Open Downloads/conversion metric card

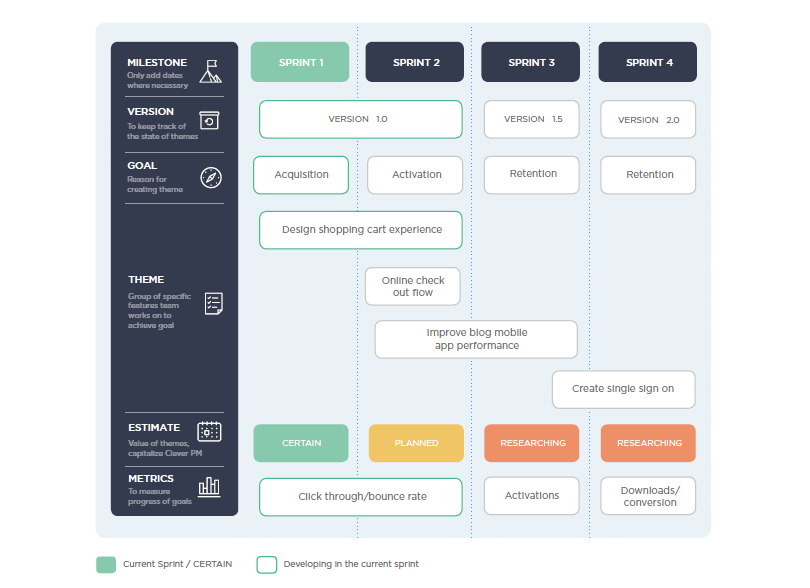(x=648, y=496)
